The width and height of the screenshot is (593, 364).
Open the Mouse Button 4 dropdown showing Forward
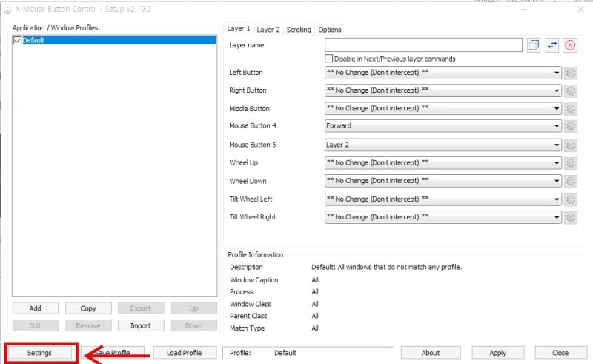click(443, 126)
